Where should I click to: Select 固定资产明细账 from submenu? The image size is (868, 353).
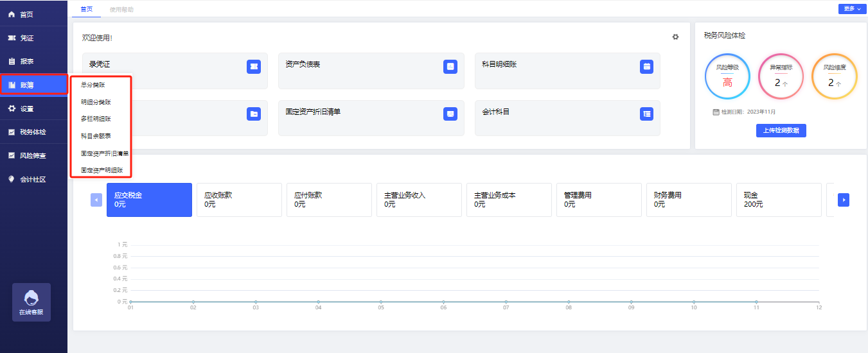tap(102, 170)
